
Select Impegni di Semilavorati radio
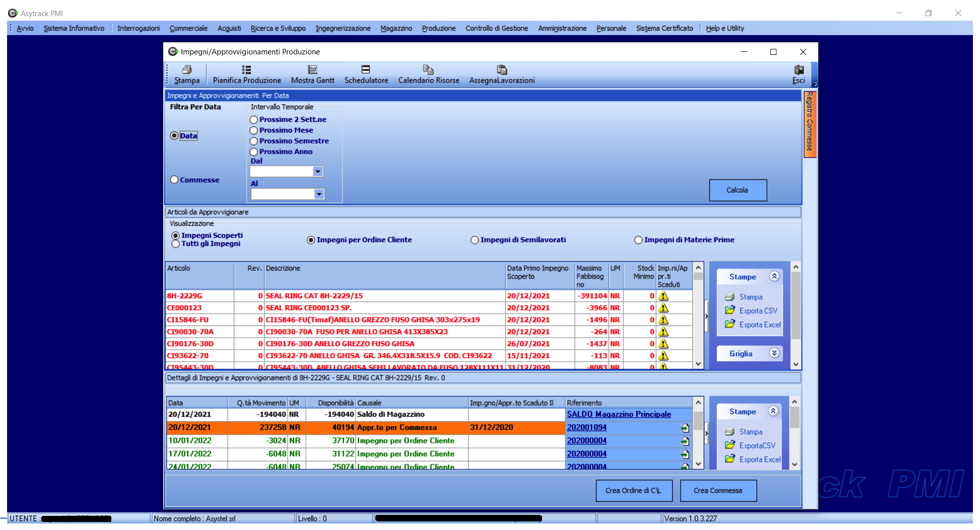coord(475,240)
